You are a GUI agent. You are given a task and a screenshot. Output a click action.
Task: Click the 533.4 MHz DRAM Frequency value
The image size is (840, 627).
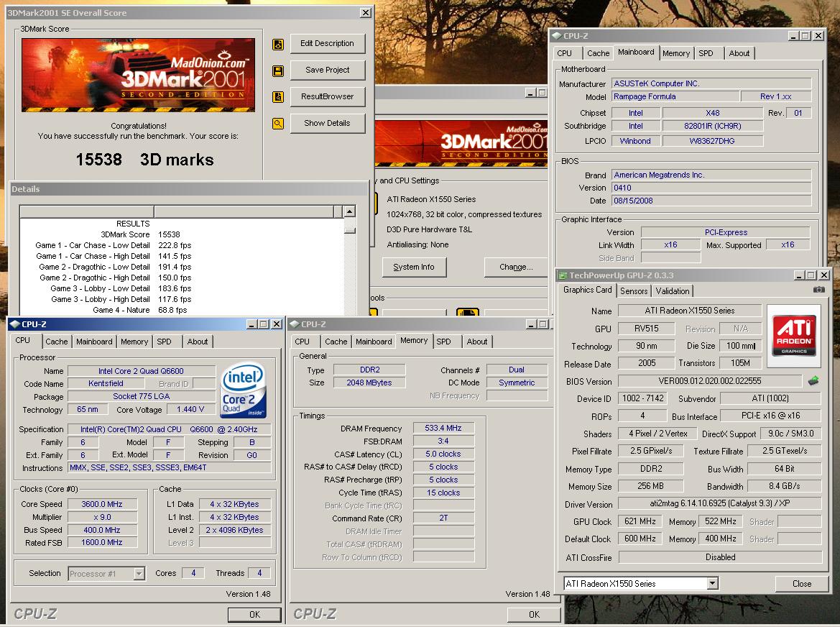coord(443,428)
